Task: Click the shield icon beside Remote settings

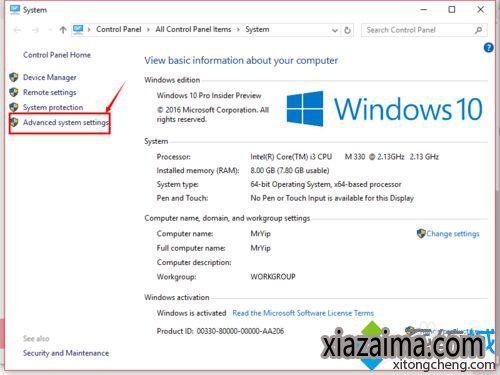Action: tap(14, 92)
